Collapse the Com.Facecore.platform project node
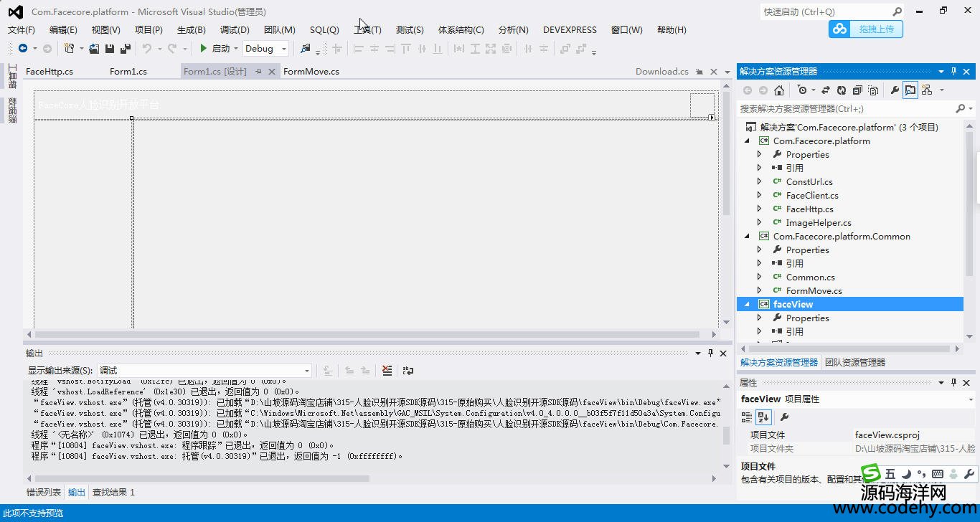This screenshot has width=980, height=522. [x=747, y=141]
